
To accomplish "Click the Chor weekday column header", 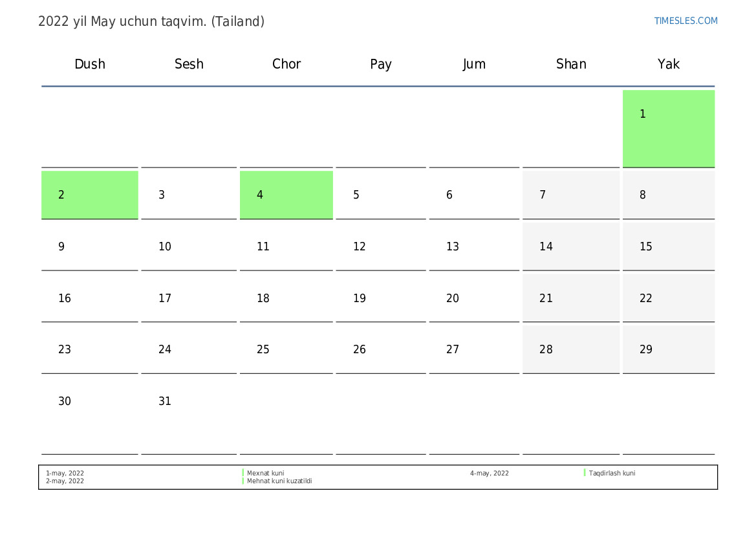I will pos(286,64).
